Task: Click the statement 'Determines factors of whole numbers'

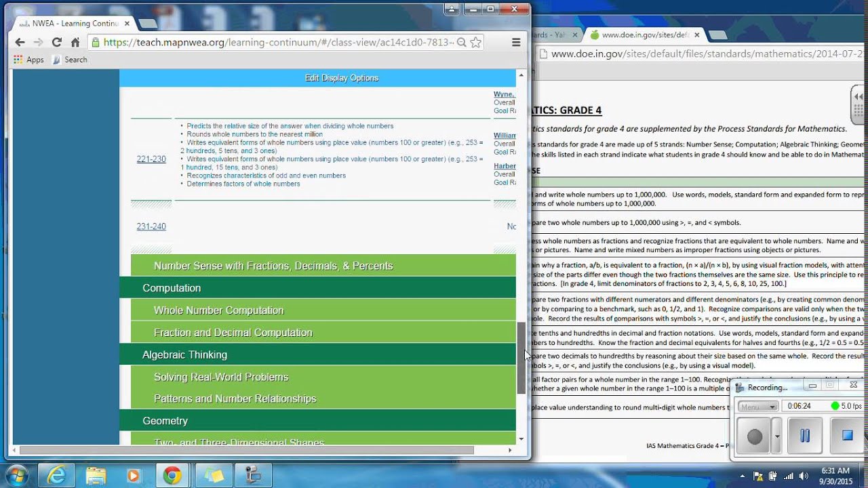Action: pyautogui.click(x=243, y=184)
